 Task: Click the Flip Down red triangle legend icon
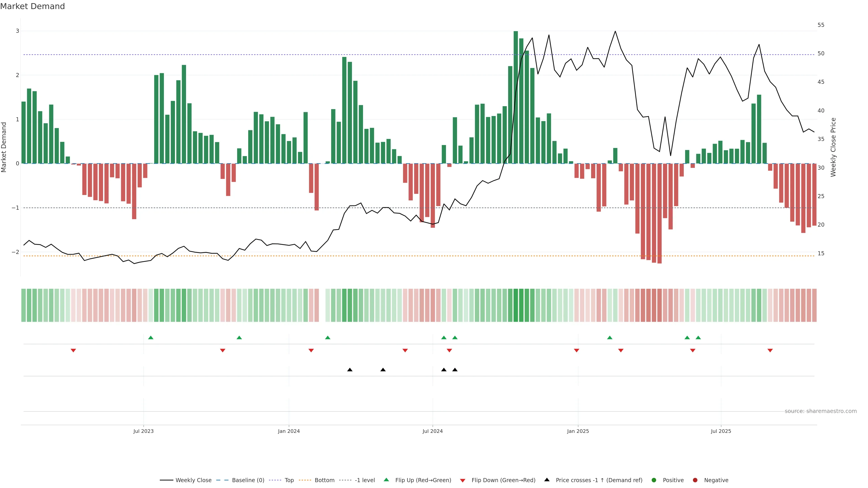463,480
